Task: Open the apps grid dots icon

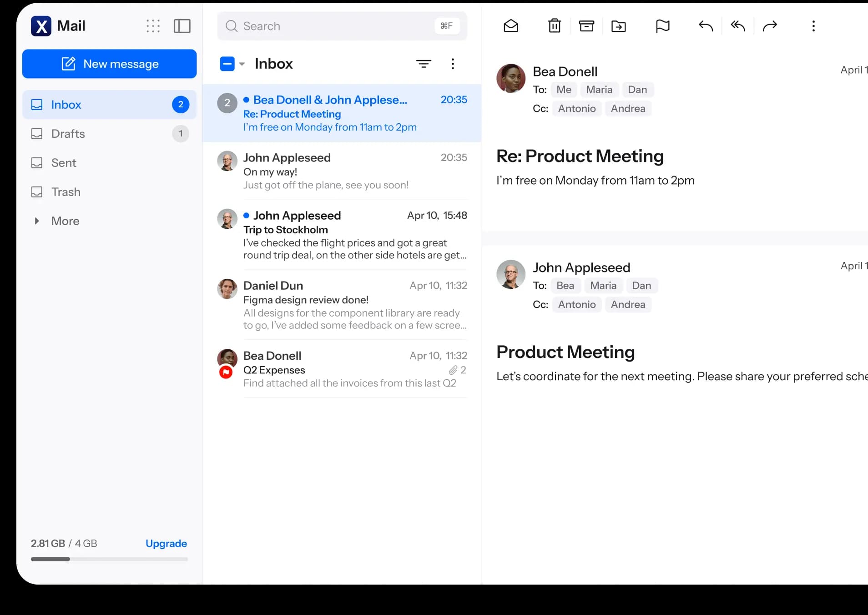Action: click(x=153, y=26)
